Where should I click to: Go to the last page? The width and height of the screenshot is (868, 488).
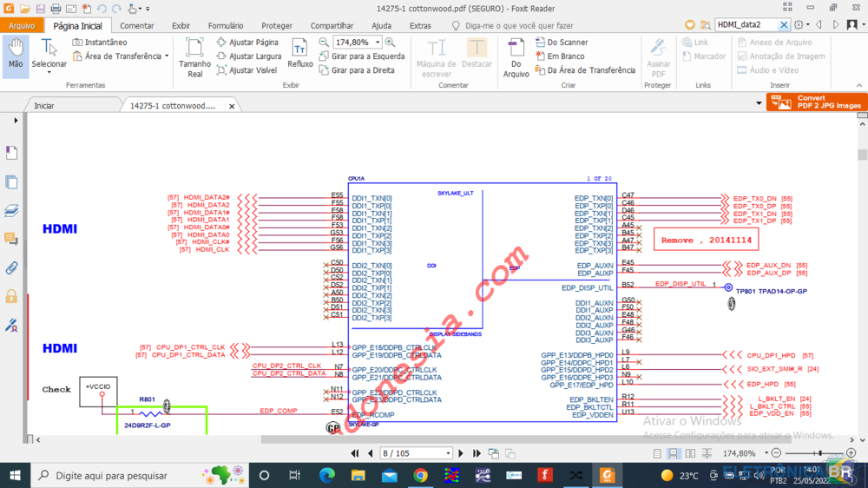click(477, 453)
